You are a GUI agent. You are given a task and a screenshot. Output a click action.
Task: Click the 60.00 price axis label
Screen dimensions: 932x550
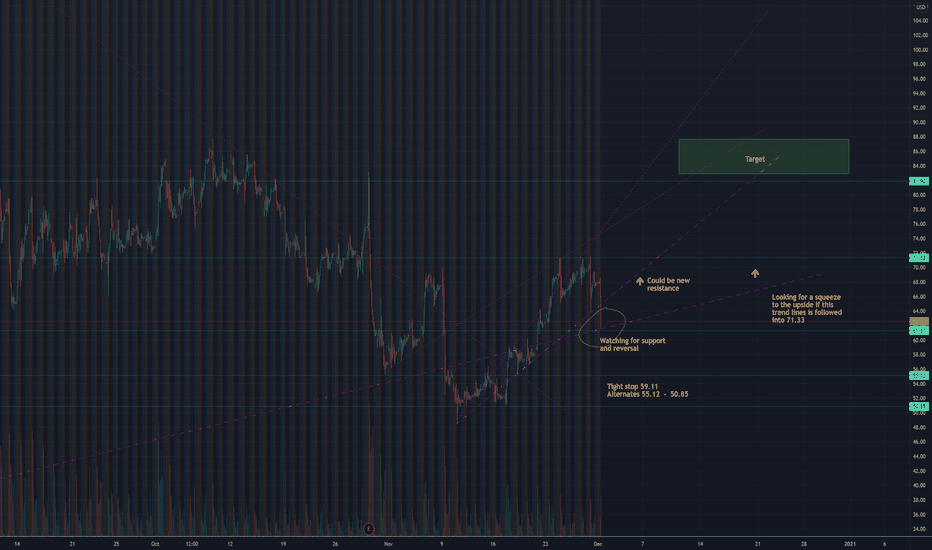pos(920,340)
